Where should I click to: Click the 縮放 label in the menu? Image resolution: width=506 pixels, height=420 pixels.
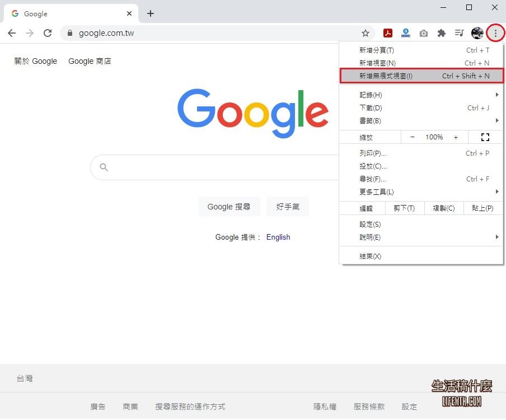point(366,138)
